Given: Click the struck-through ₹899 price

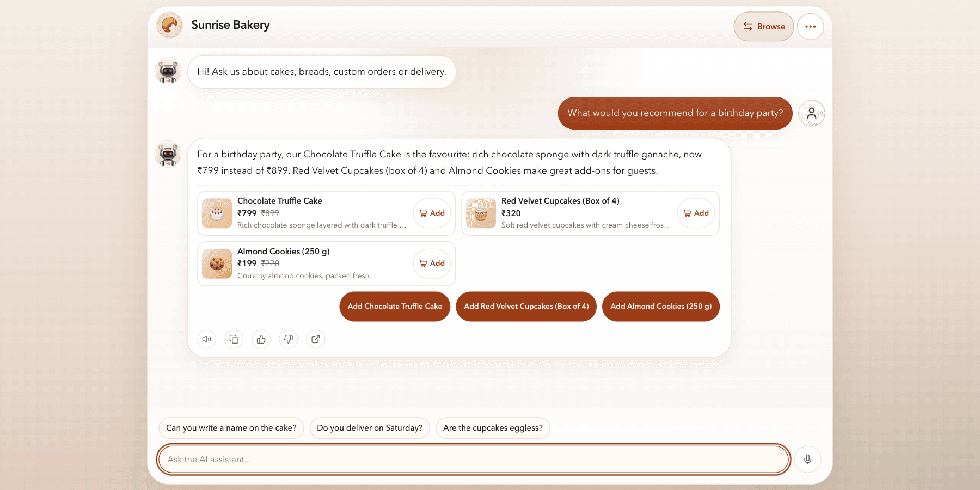Looking at the screenshot, I should click(270, 213).
